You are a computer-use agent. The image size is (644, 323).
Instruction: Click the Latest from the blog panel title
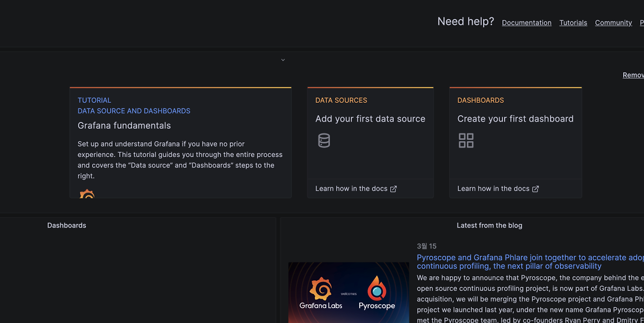point(490,225)
